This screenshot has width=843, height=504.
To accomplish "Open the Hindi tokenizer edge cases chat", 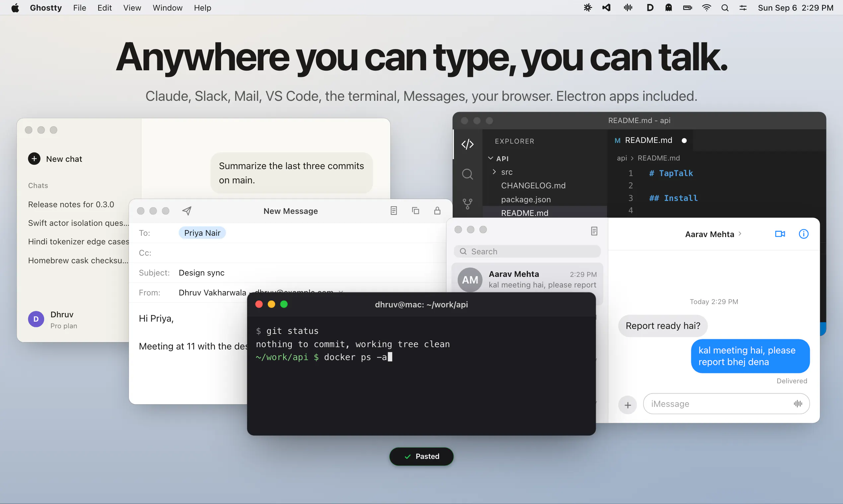I will coord(79,241).
